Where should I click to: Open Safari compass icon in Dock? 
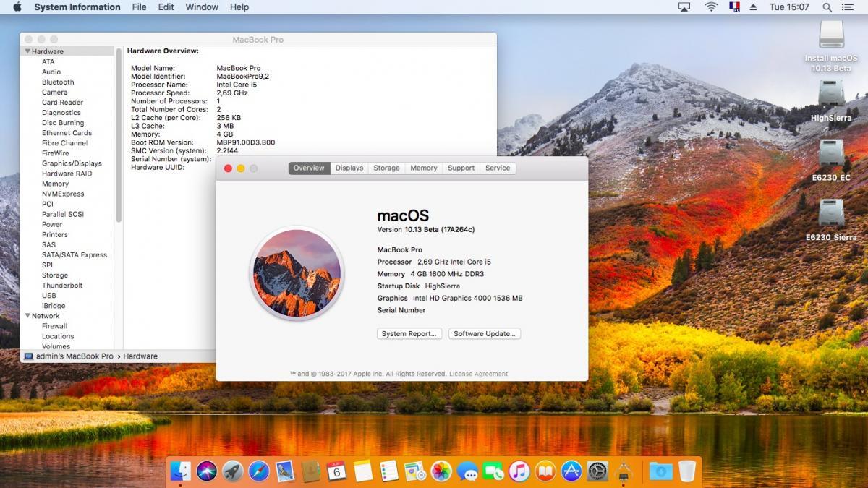click(x=259, y=471)
